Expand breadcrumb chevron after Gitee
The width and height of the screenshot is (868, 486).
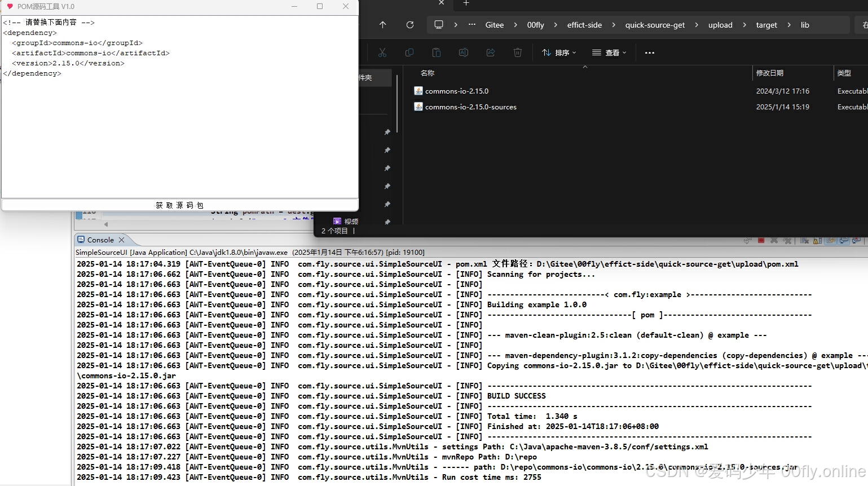pos(515,25)
